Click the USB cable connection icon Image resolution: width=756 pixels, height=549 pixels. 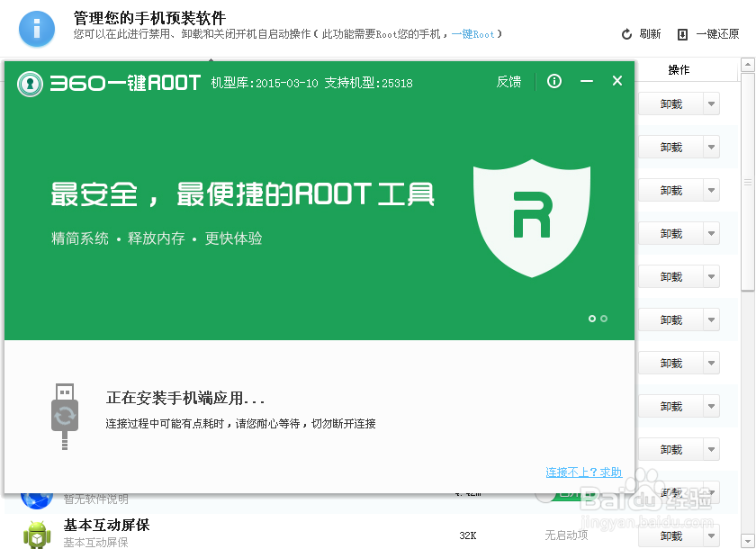point(65,417)
